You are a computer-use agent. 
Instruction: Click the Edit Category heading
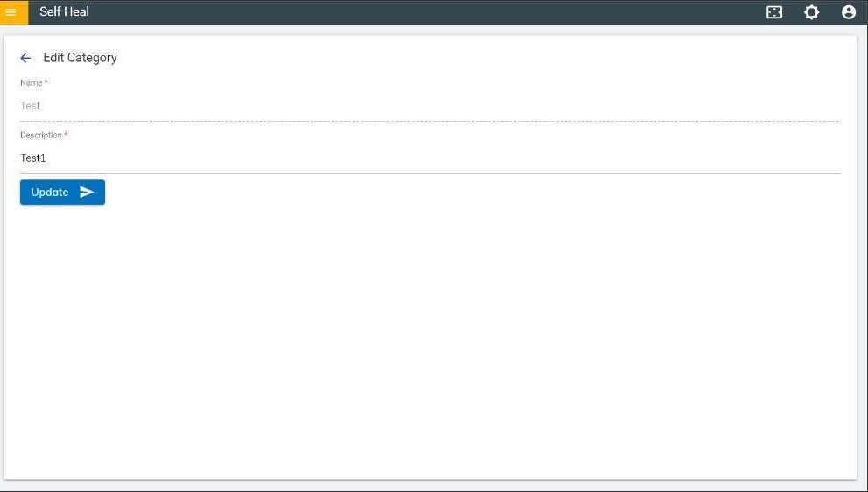[80, 58]
